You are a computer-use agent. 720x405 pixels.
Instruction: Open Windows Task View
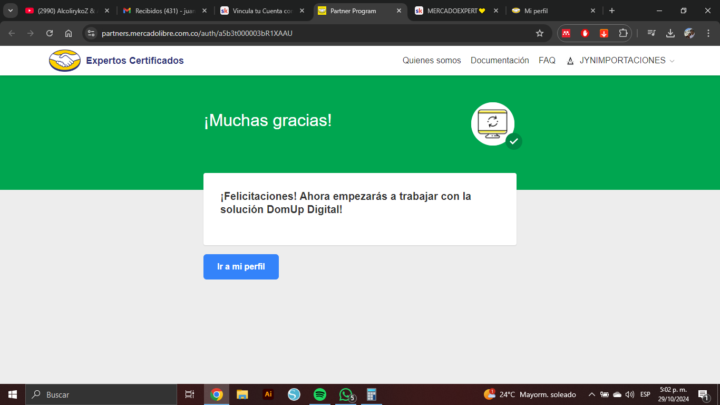[x=189, y=394]
